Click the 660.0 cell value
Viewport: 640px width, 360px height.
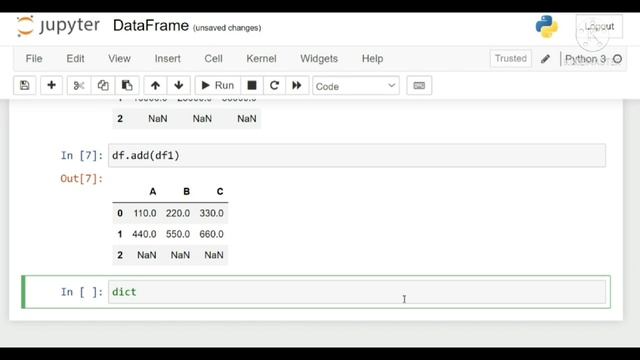[211, 234]
